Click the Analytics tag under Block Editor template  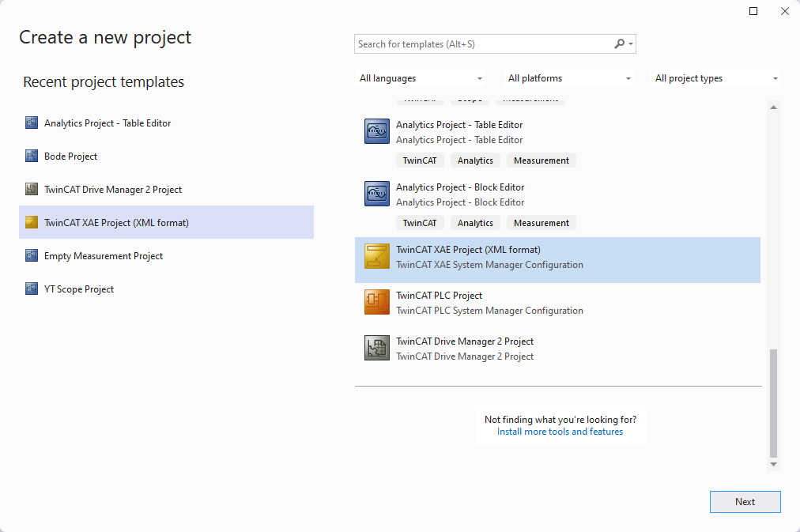476,223
